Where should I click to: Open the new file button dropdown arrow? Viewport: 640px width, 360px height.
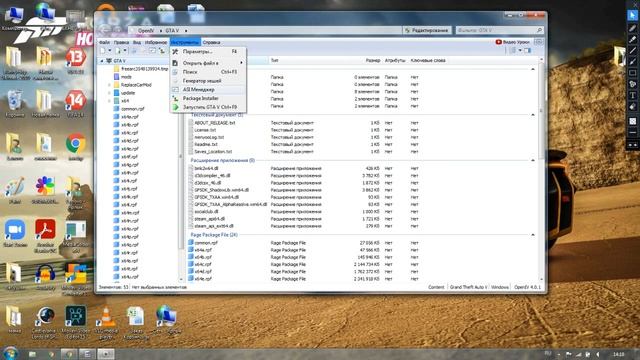pos(110,51)
